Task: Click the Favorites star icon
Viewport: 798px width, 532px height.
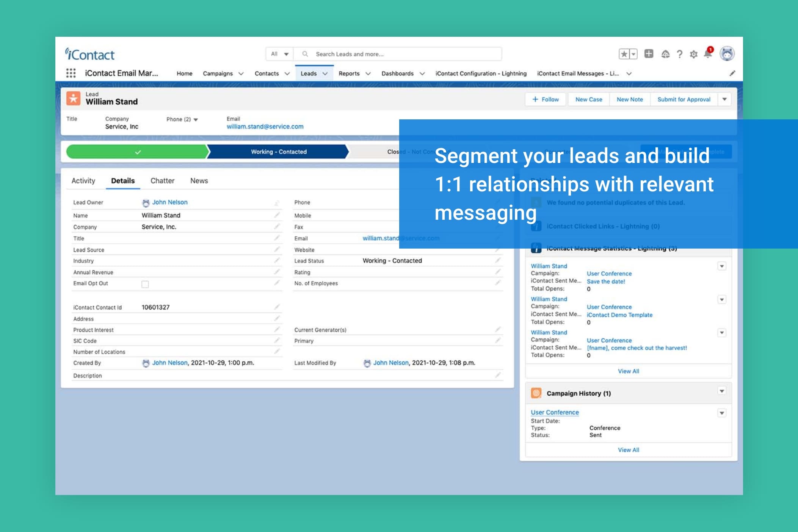Action: point(624,54)
